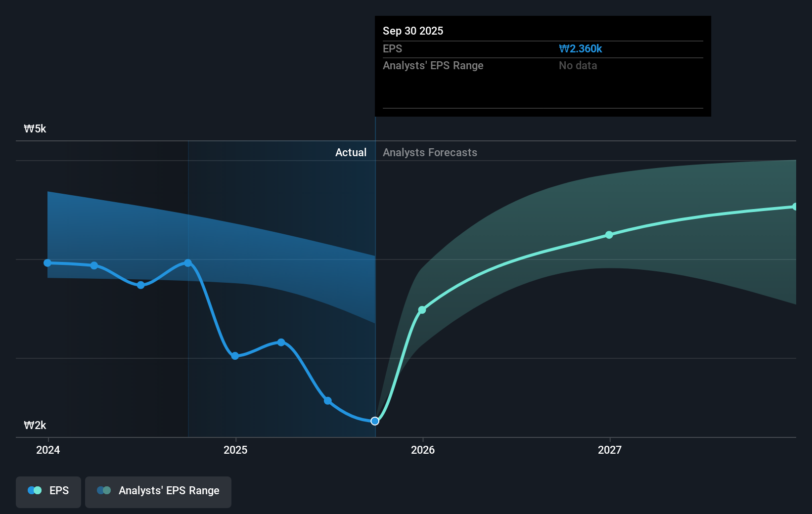The width and height of the screenshot is (812, 514).
Task: Open the Analysts' EPS Range details
Action: pyautogui.click(x=433, y=65)
